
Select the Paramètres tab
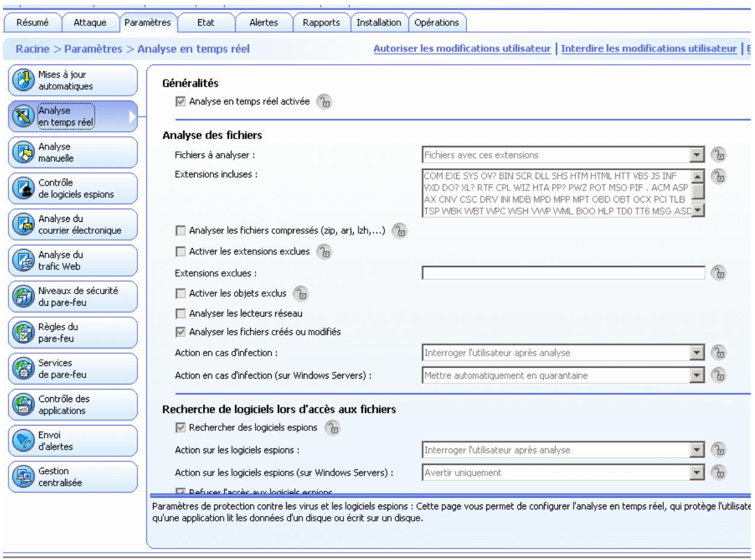click(148, 22)
